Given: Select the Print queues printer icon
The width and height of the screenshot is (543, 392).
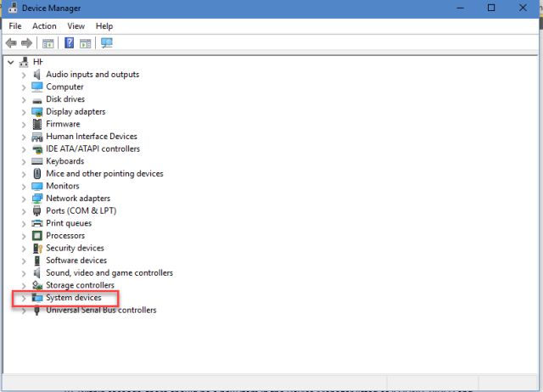Looking at the screenshot, I should tap(37, 224).
